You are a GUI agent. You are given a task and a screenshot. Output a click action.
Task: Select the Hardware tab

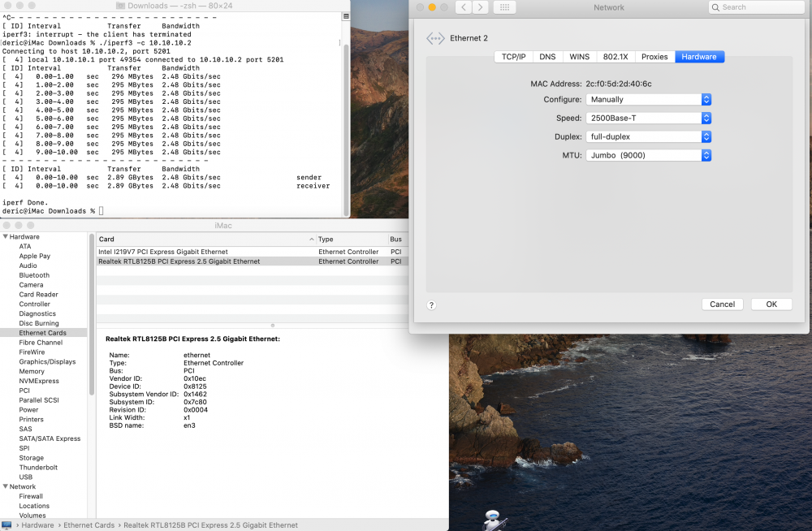[699, 57]
